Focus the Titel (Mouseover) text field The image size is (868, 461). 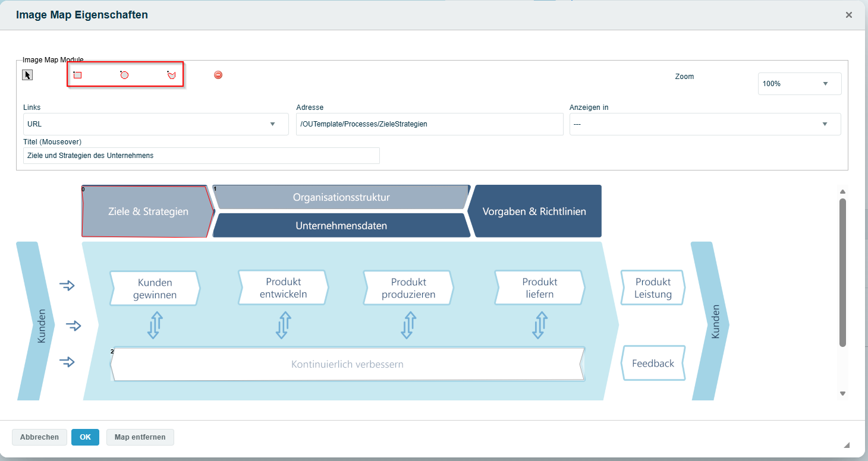click(202, 156)
